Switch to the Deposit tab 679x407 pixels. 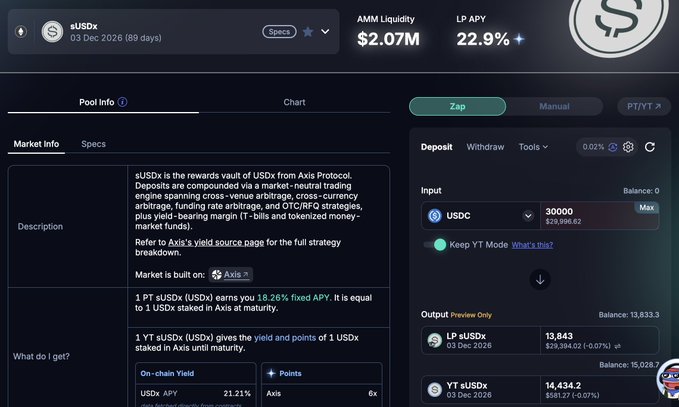pyautogui.click(x=436, y=147)
